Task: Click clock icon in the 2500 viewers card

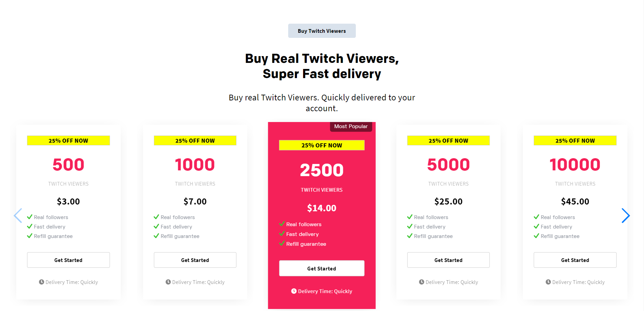Action: 294,291
